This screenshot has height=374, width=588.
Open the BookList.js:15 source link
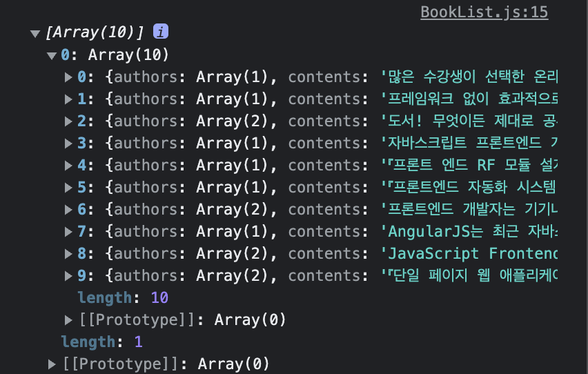click(484, 12)
